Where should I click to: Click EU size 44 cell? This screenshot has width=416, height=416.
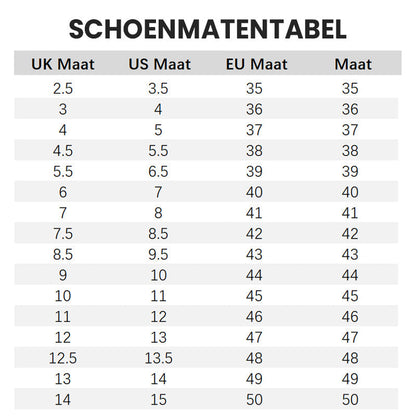click(x=254, y=275)
